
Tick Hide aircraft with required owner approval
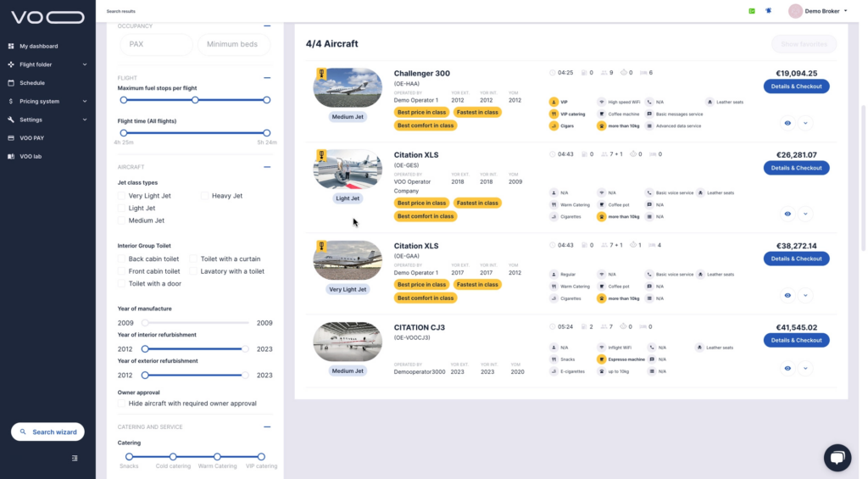(122, 404)
